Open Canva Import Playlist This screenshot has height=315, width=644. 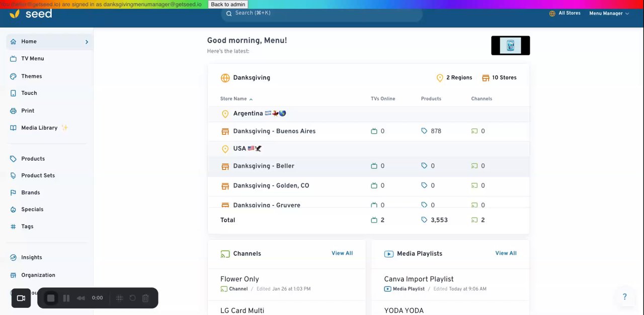click(419, 279)
